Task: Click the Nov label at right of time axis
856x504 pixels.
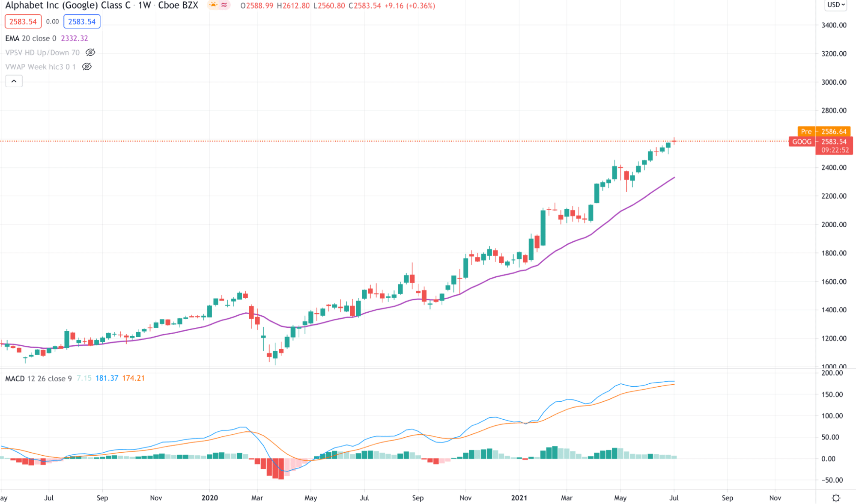Action: [775, 498]
